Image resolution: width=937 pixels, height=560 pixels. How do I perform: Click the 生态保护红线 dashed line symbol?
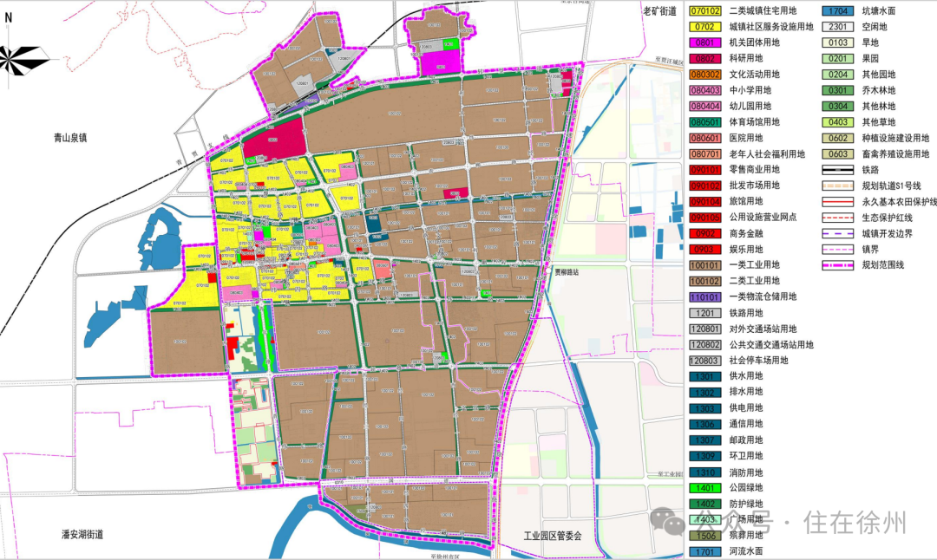pyautogui.click(x=838, y=218)
